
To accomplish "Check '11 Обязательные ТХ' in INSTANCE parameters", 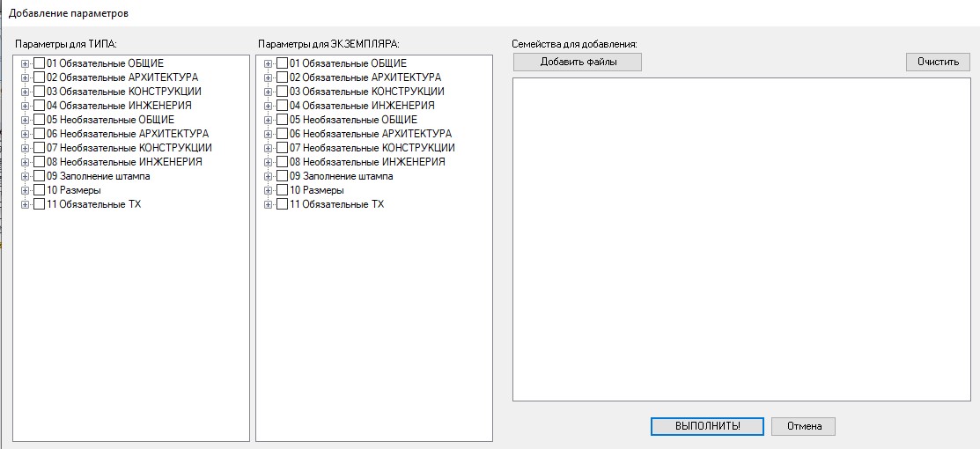I will (282, 204).
